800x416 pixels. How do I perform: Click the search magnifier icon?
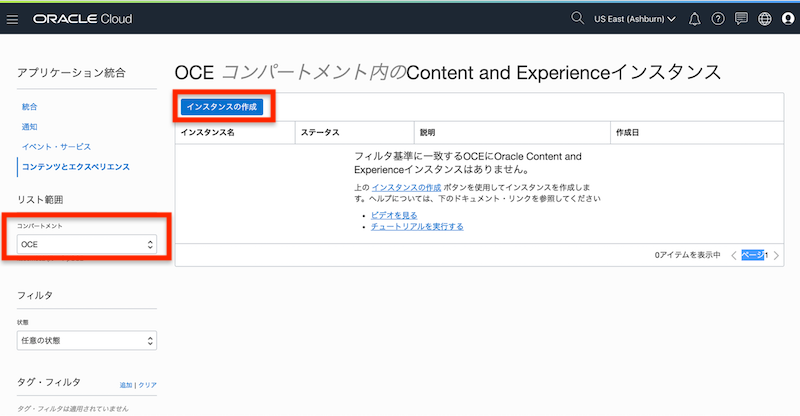tap(577, 19)
